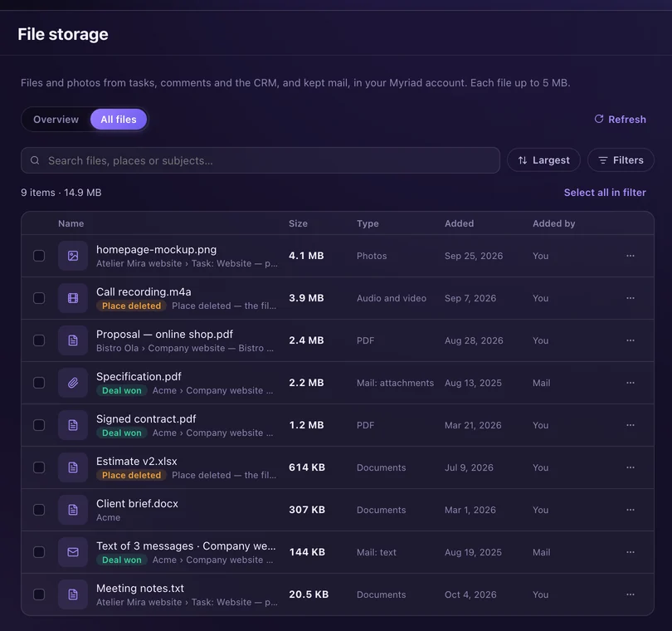Viewport: 672px width, 631px height.
Task: Click the Bistro Ola breadcrumb under Proposal
Action: 117,348
